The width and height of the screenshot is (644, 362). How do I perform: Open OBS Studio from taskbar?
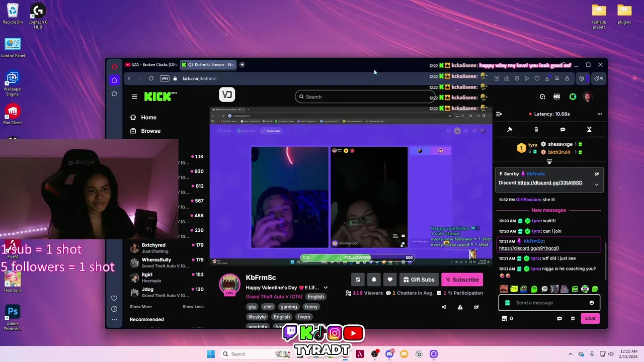375,354
